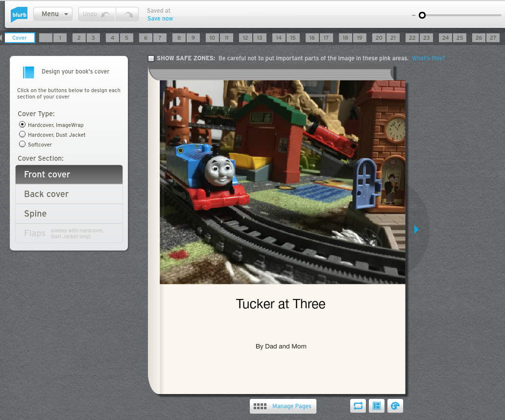
Task: Click the Redo arrow button
Action: pyautogui.click(x=127, y=14)
